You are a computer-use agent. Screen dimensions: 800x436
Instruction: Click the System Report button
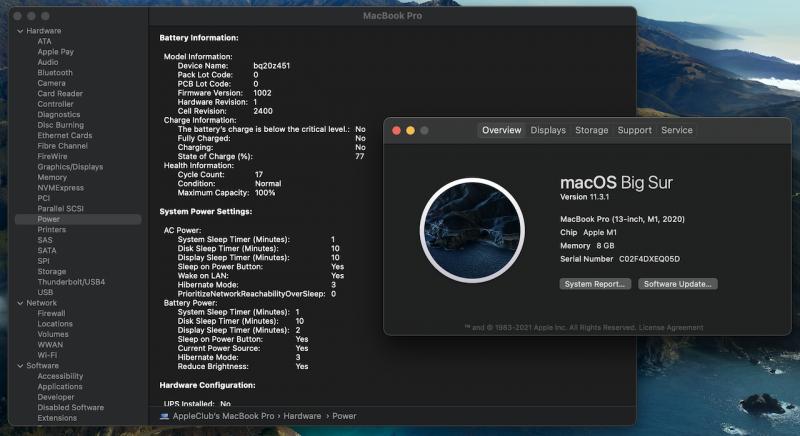click(595, 284)
